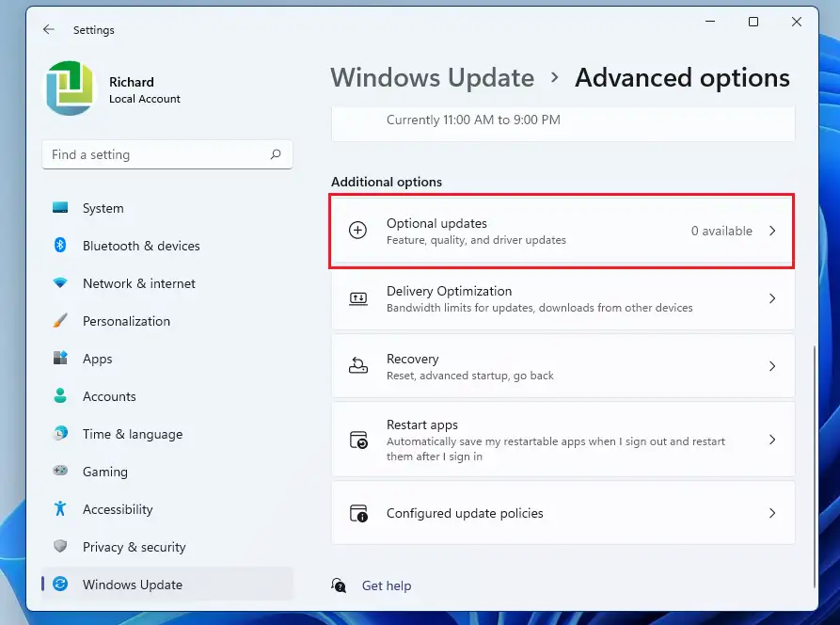The width and height of the screenshot is (840, 625).
Task: Open the Delivery Optimization option
Action: [x=563, y=298]
